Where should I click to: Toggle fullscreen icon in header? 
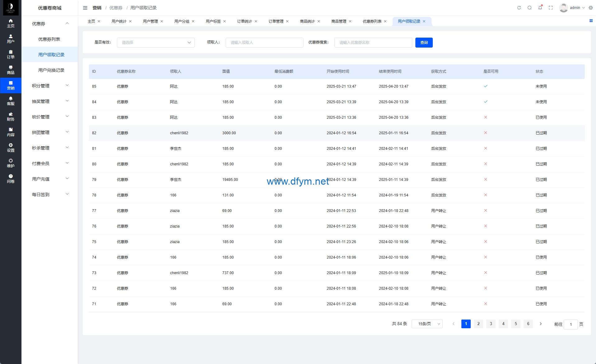tap(551, 8)
